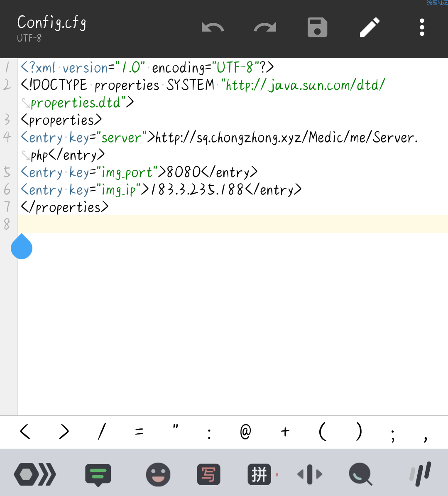Click the server URL text on line 4
The height and width of the screenshot is (496, 448).
click(x=287, y=138)
